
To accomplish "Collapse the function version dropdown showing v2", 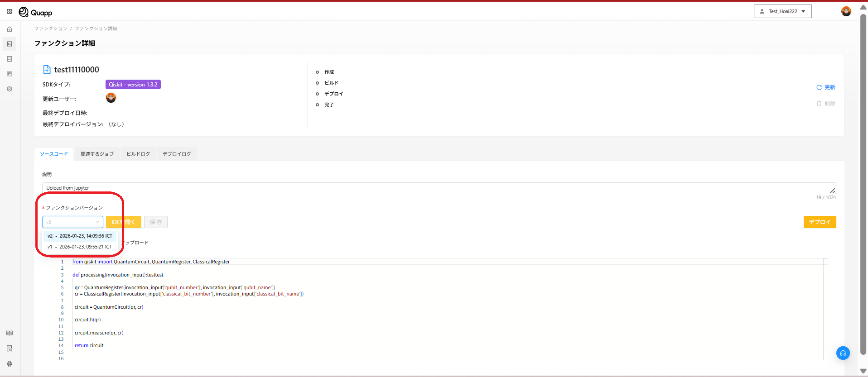I will coord(72,222).
